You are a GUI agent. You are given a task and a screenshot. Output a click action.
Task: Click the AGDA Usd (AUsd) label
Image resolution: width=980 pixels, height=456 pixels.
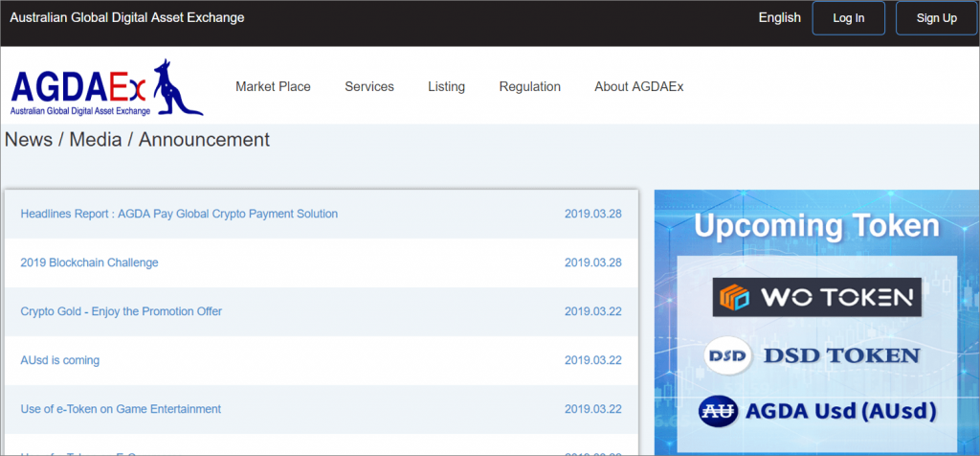[841, 412]
